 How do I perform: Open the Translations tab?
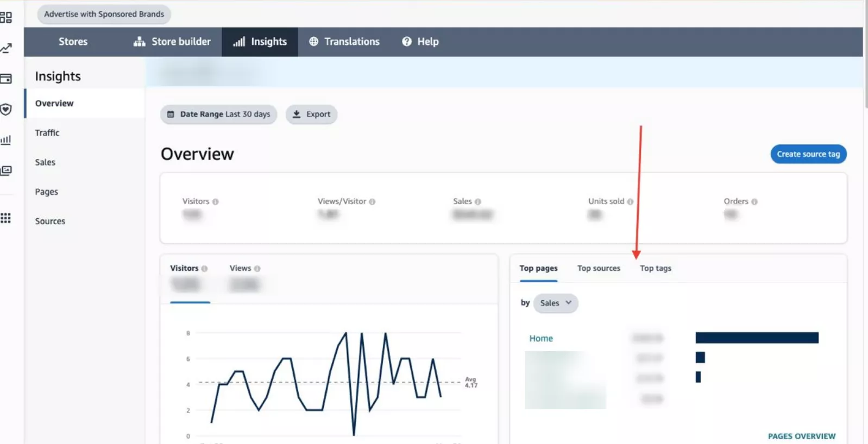pyautogui.click(x=344, y=42)
